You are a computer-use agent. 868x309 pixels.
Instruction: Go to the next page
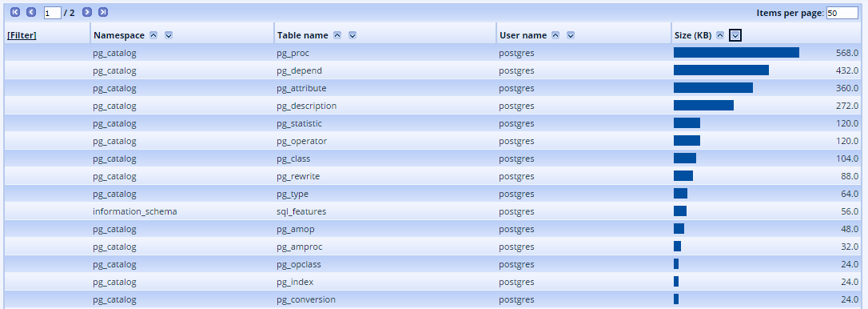tap(87, 12)
